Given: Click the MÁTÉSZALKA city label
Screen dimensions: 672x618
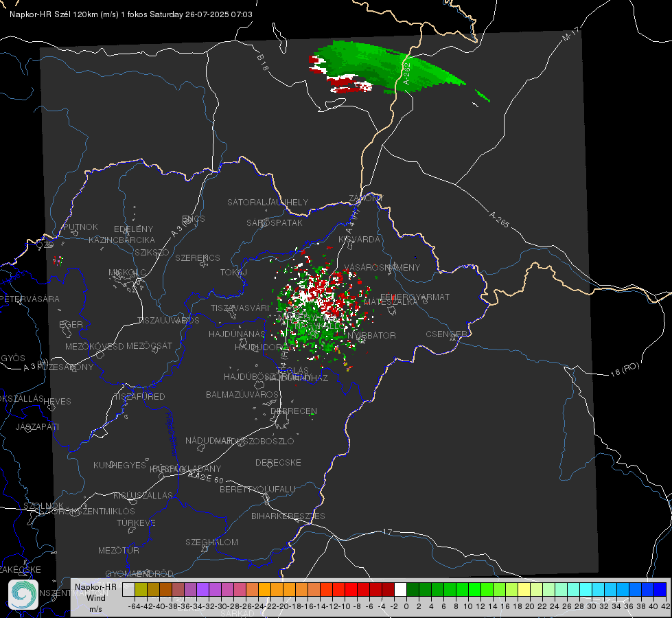Looking at the screenshot, I should (391, 302).
